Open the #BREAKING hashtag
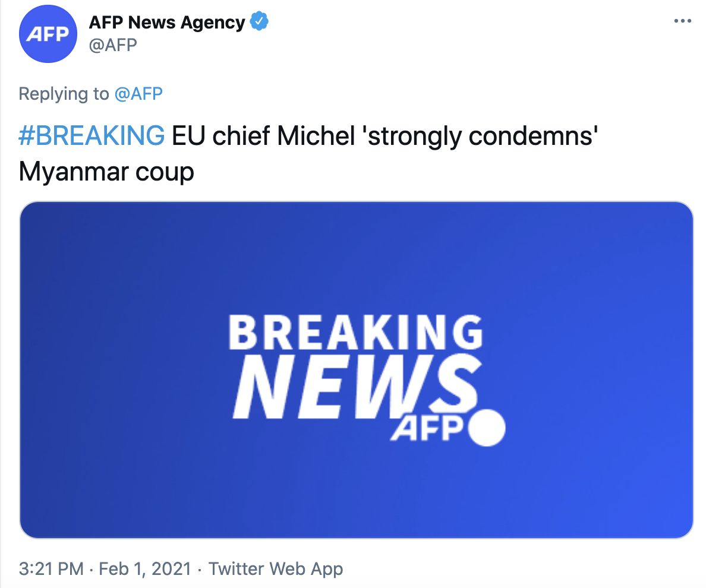Viewport: 706px width, 588px height. 92,137
